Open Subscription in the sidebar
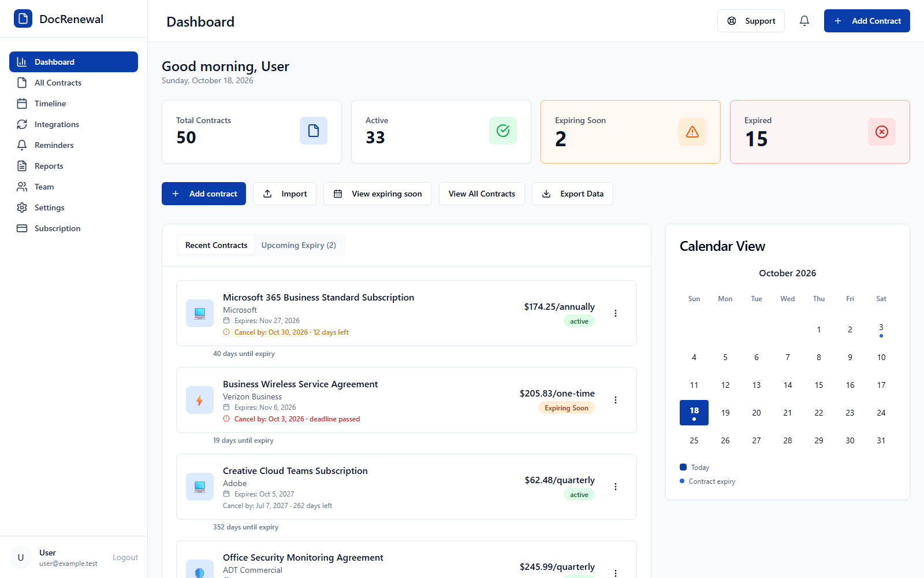 [x=73, y=228]
